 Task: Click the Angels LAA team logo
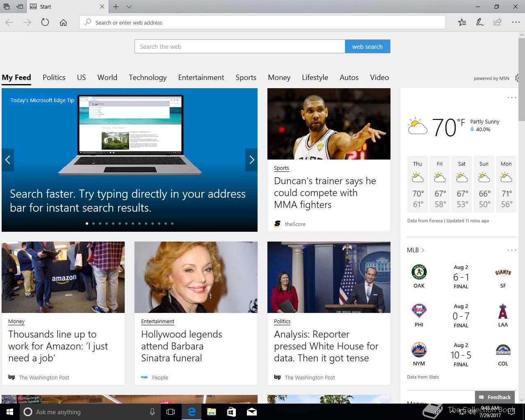pos(503,311)
